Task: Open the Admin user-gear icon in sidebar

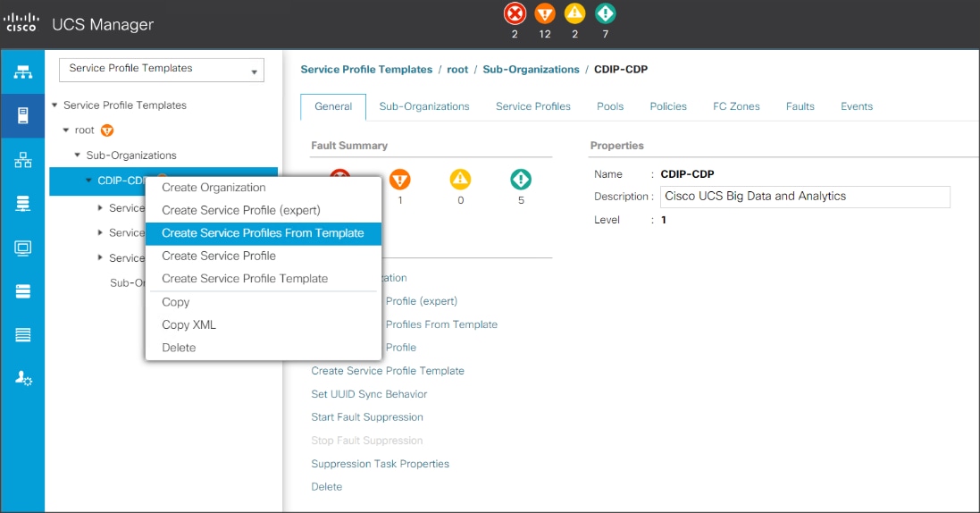Action: (23, 378)
